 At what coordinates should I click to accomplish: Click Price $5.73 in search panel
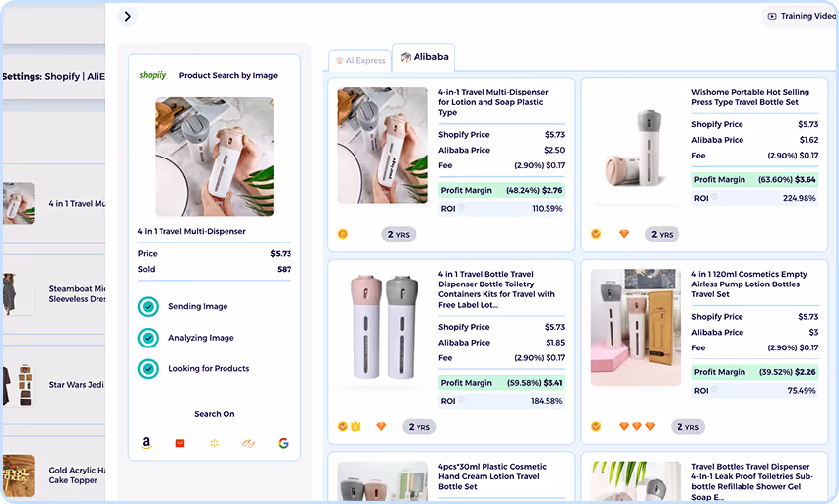(x=281, y=254)
